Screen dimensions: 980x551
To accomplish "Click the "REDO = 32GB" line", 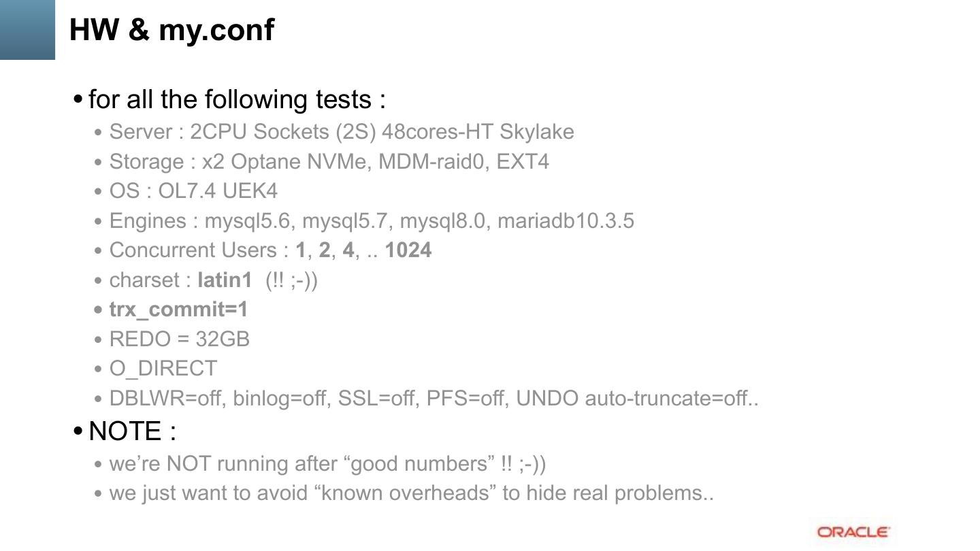I will click(x=179, y=339).
